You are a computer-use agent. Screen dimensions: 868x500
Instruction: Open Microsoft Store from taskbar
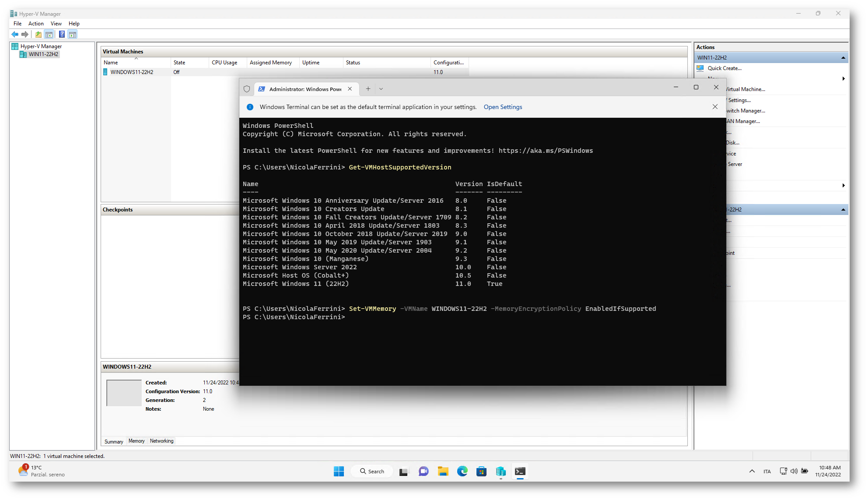(481, 472)
